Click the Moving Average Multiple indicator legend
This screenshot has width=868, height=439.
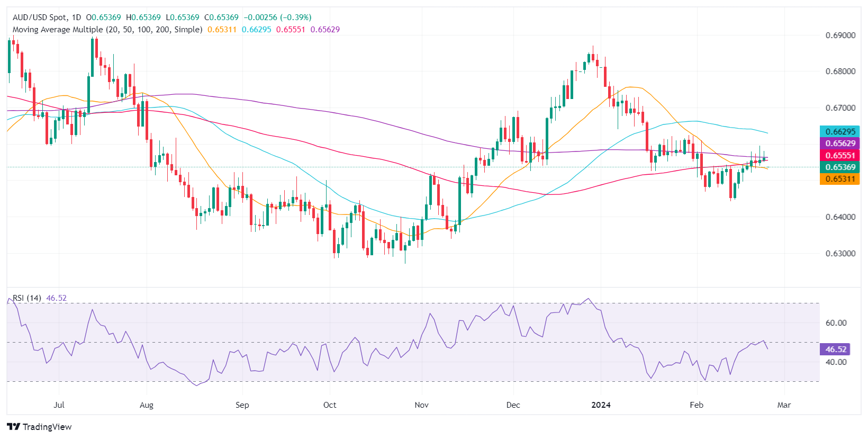coord(107,30)
